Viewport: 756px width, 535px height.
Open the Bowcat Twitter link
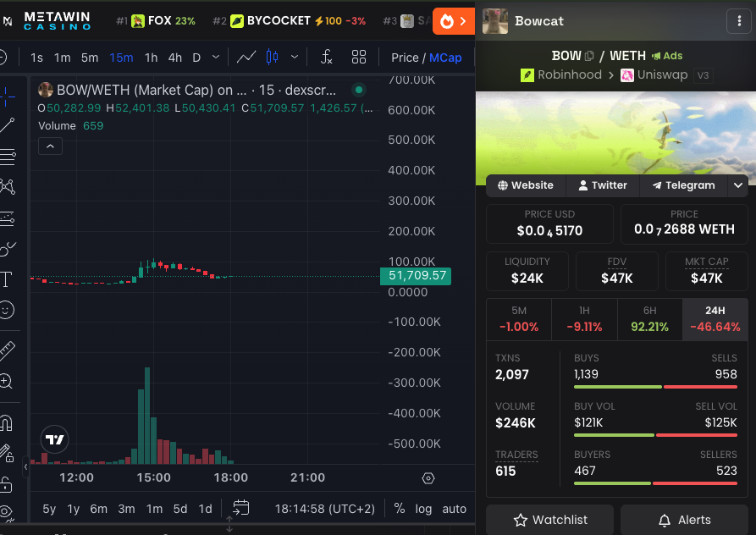click(603, 185)
